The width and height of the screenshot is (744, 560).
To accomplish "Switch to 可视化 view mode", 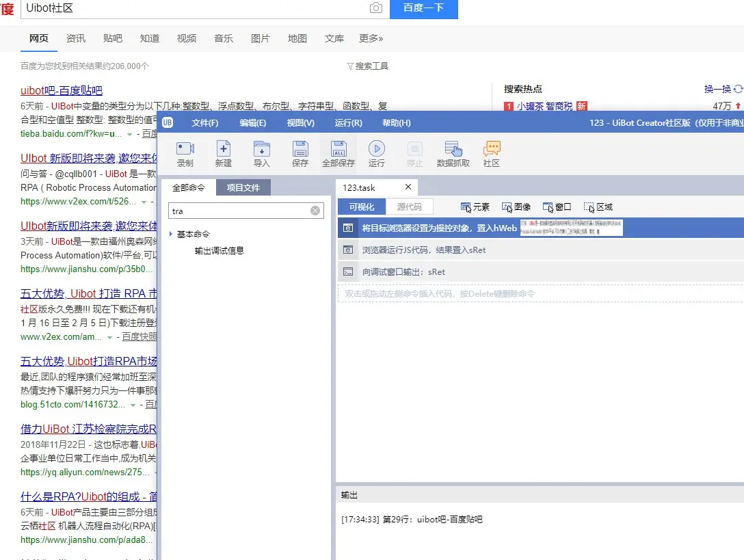I will click(362, 207).
